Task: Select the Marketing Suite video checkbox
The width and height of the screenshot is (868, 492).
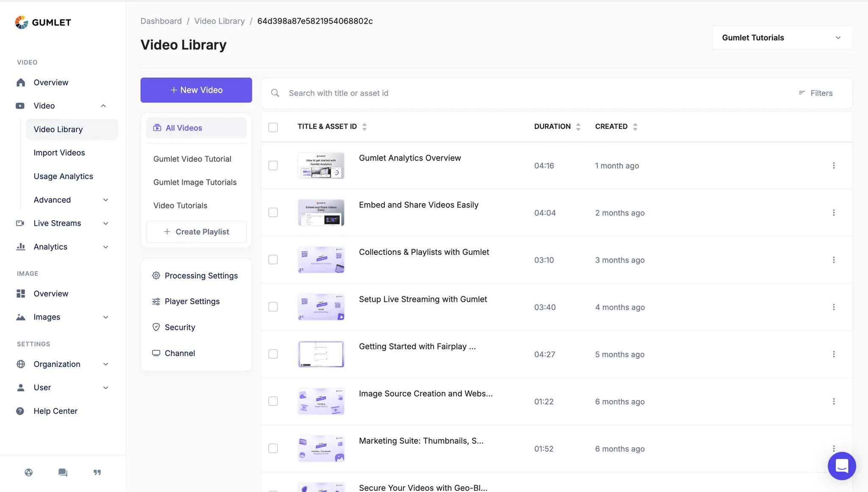Action: click(273, 449)
